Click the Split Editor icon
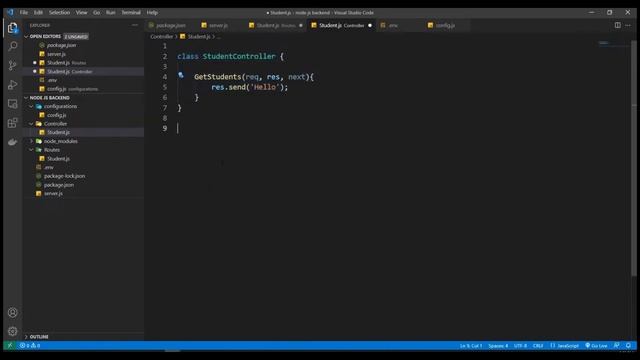The width and height of the screenshot is (640, 360). (x=618, y=25)
